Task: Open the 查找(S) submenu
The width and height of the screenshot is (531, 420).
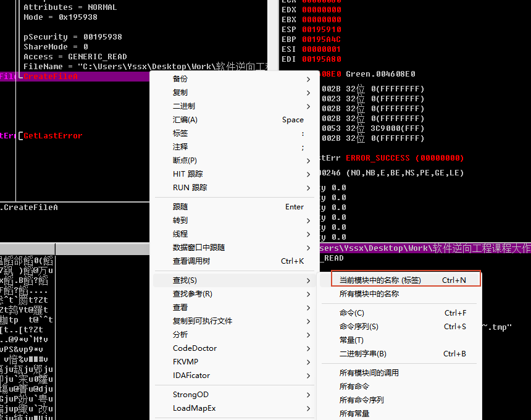Action: point(235,280)
